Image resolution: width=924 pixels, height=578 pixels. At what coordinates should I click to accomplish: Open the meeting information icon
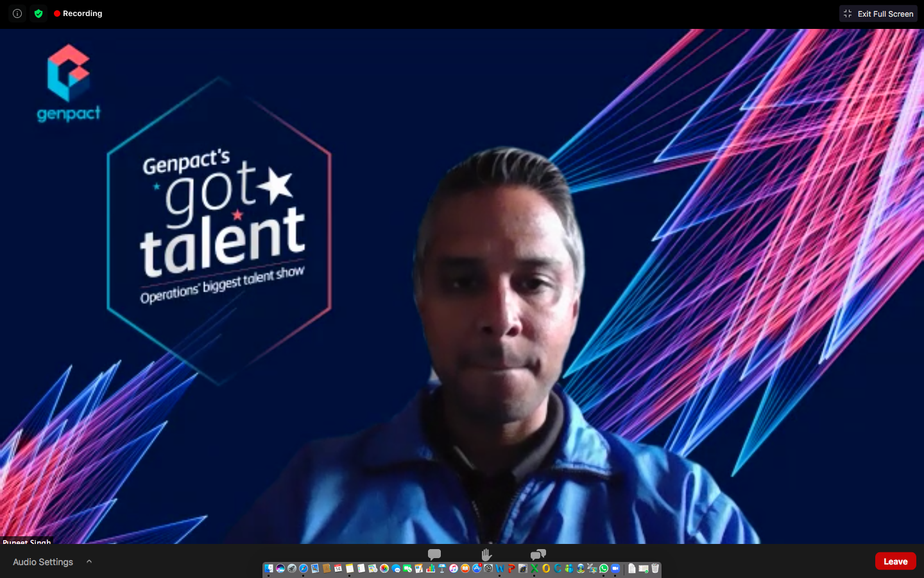[x=17, y=13]
